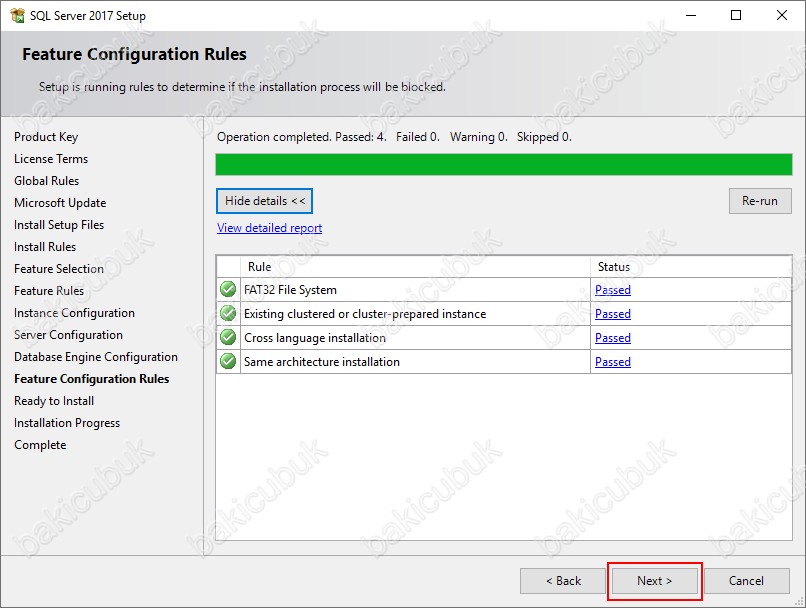Viewport: 806px width, 608px height.
Task: Open Passed link for Existing clustered instance rule
Action: (613, 314)
